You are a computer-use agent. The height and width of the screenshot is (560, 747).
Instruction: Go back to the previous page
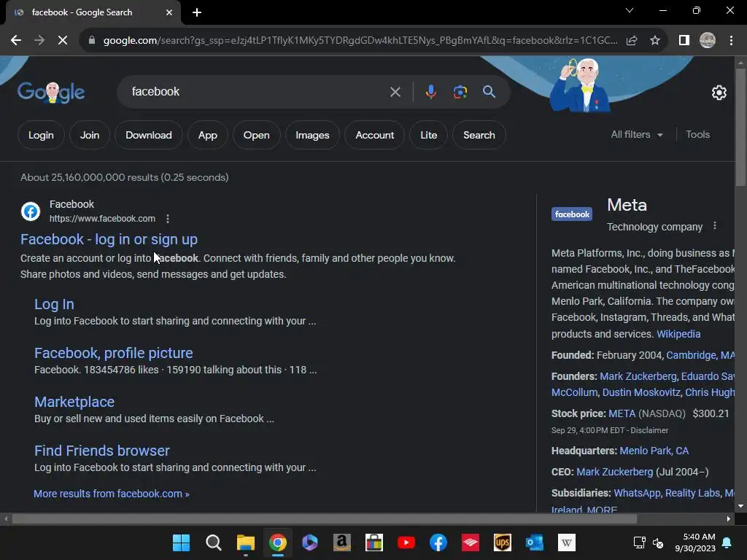(x=16, y=41)
